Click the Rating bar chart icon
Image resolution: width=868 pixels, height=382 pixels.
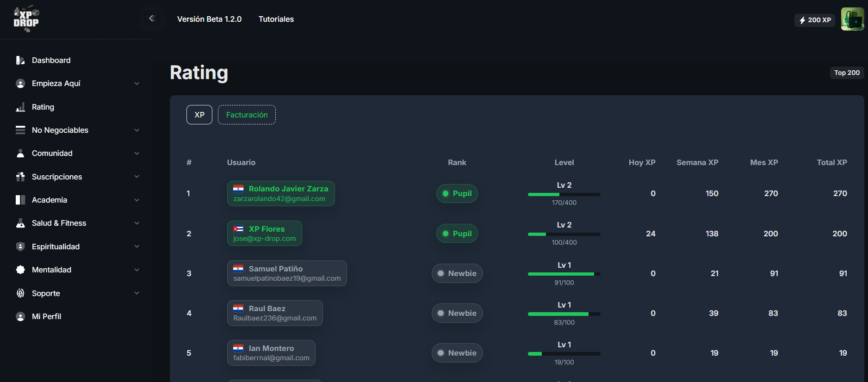tap(20, 107)
